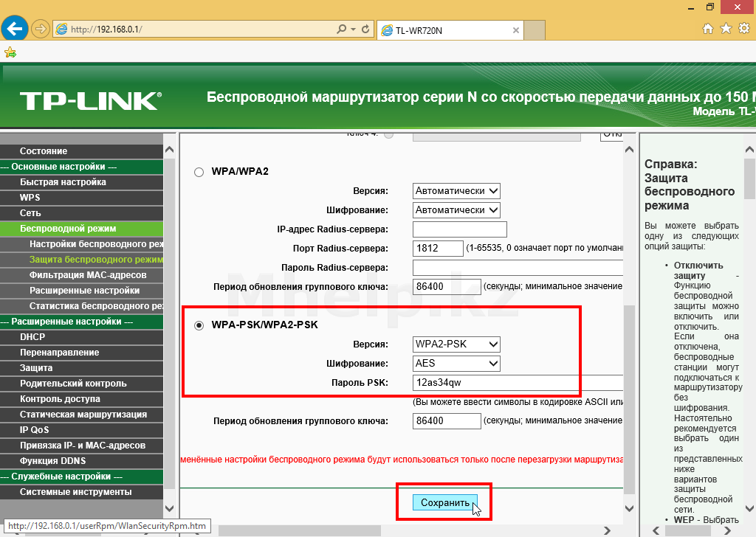Click the Пароль PSK input field
The width and height of the screenshot is (756, 537).
point(517,383)
